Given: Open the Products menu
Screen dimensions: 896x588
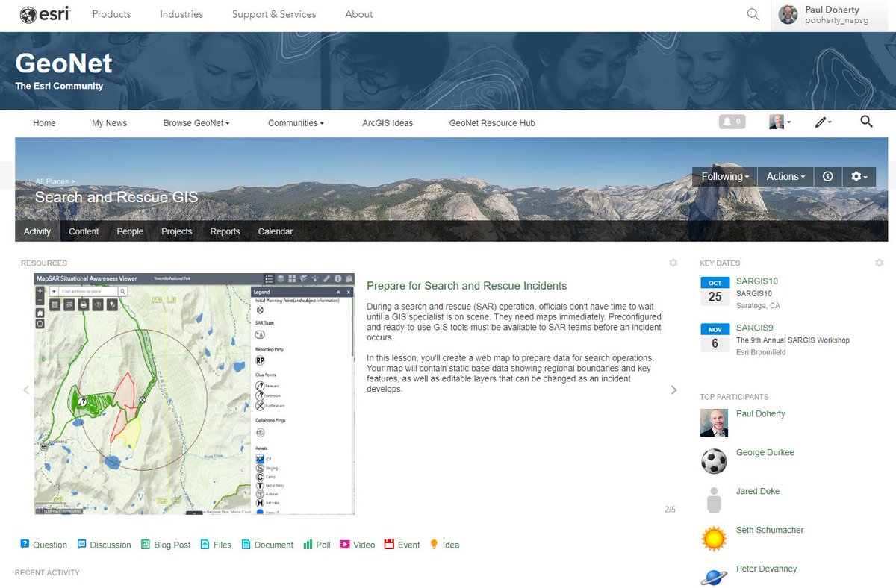Looking at the screenshot, I should (111, 14).
